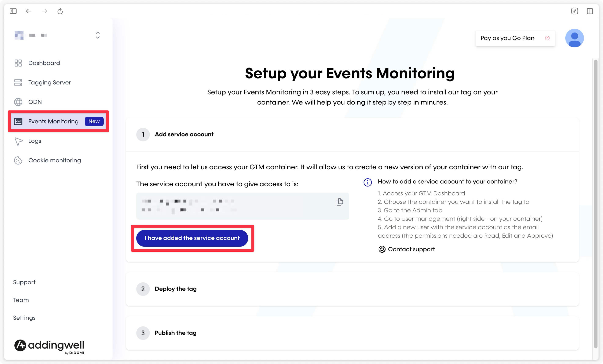Click 'How to add a service account' heading
This screenshot has width=603, height=364.
(447, 181)
